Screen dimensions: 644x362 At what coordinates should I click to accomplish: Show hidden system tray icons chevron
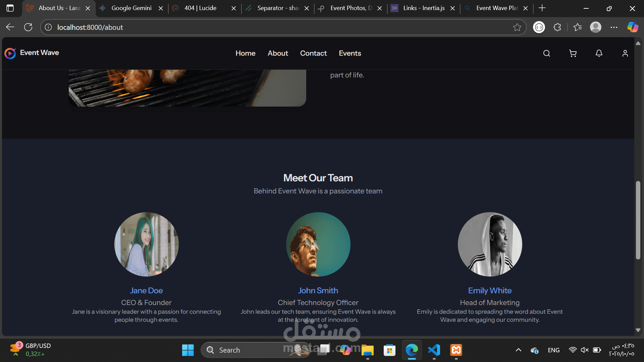518,350
